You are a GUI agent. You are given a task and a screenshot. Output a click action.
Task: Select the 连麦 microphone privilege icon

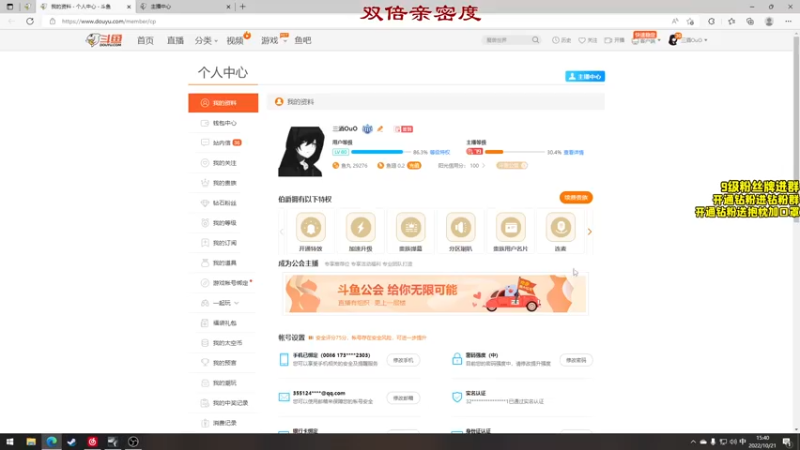tap(560, 228)
